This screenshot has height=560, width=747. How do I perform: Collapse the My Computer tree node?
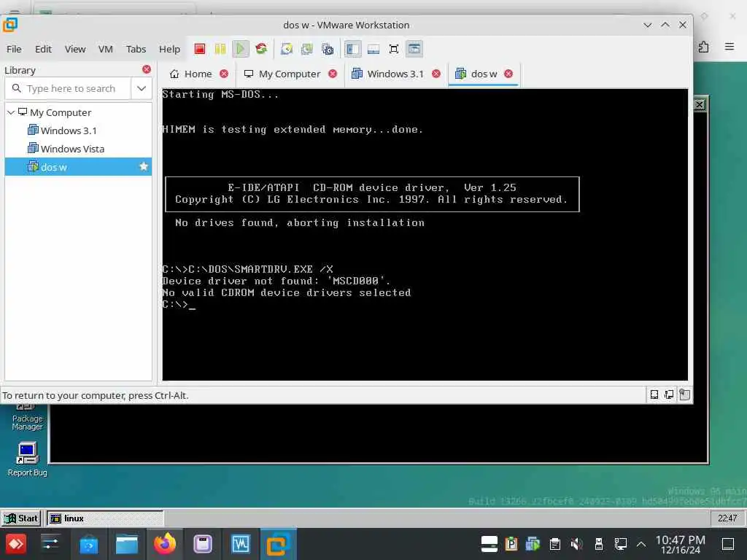coord(11,112)
